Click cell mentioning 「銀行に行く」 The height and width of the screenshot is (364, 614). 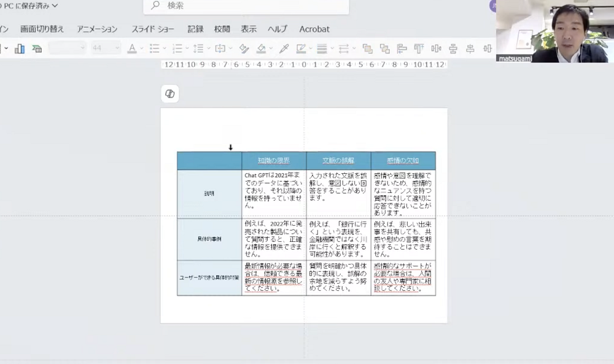coord(338,239)
